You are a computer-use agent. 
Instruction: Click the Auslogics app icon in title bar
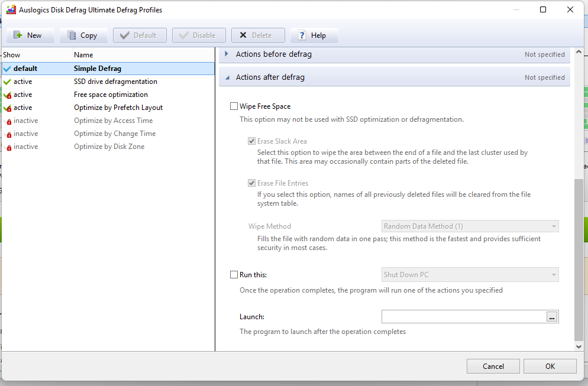[11, 9]
